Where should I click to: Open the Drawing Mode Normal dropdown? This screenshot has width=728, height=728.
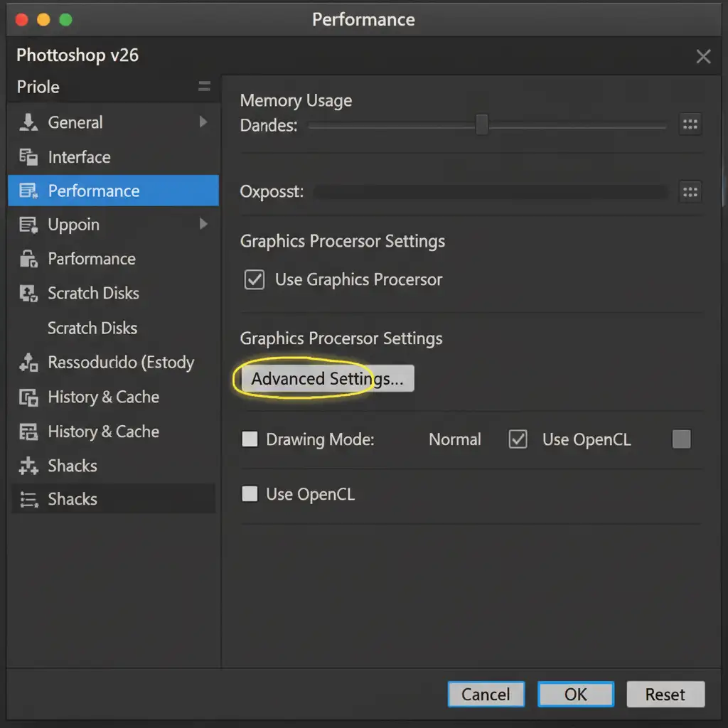tap(454, 439)
